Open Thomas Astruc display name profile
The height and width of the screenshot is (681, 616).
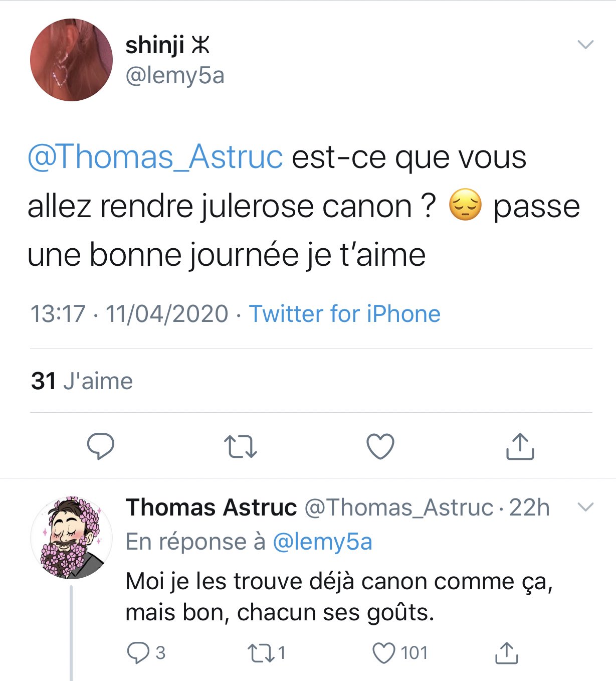click(x=211, y=507)
